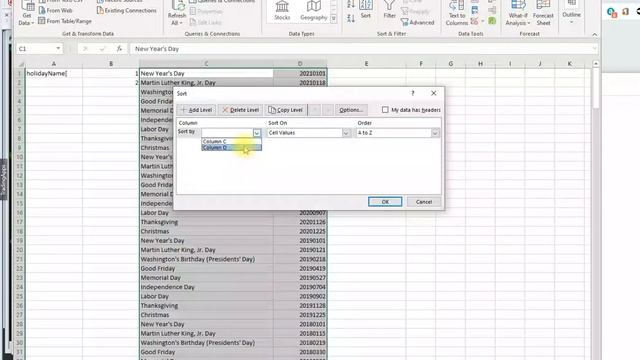Viewport: 640px width, 360px height.
Task: Toggle Sort by column dropdown arrow
Action: (x=257, y=133)
